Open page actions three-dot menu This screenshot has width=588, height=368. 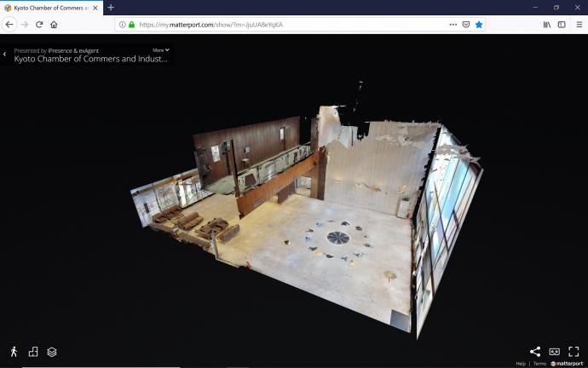tap(453, 25)
